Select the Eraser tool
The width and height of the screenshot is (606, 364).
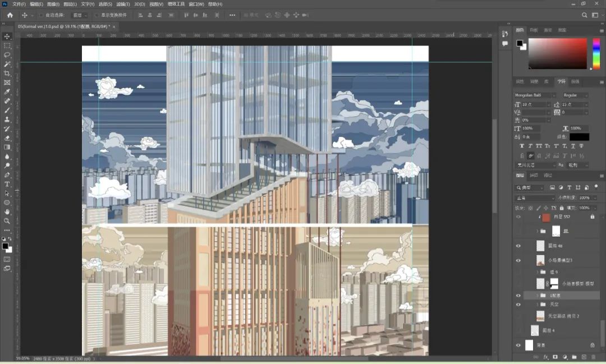click(7, 138)
